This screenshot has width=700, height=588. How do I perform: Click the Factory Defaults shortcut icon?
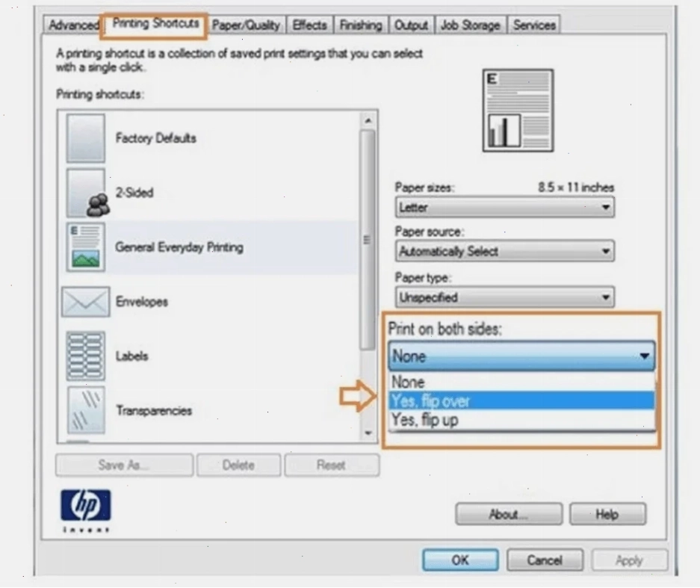click(86, 138)
